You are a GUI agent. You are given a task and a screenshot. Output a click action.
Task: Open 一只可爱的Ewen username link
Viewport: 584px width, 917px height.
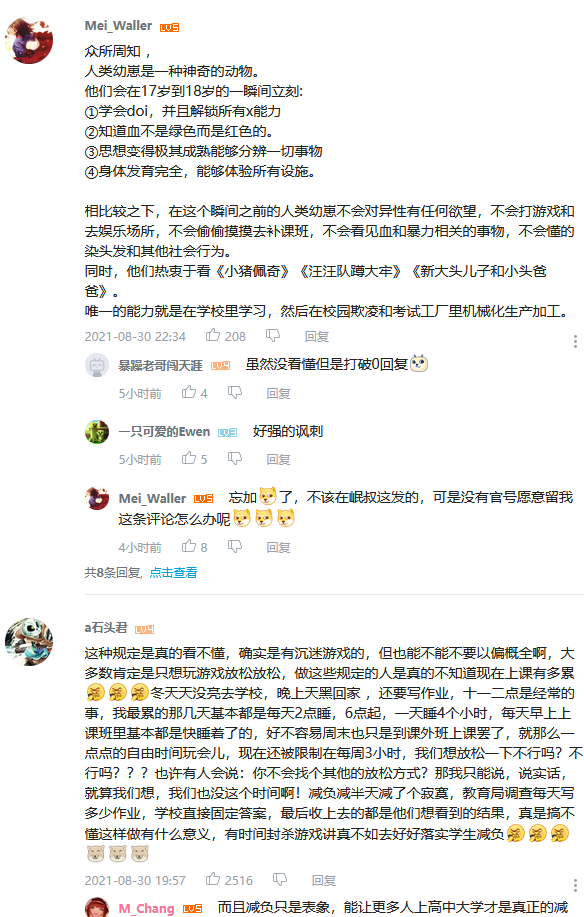click(164, 432)
